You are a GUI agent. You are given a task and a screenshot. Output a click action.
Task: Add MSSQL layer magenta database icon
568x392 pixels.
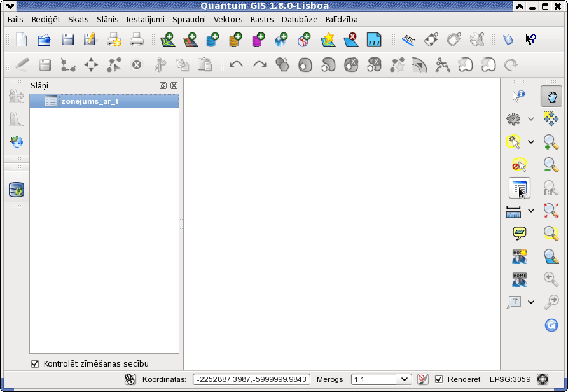[258, 39]
